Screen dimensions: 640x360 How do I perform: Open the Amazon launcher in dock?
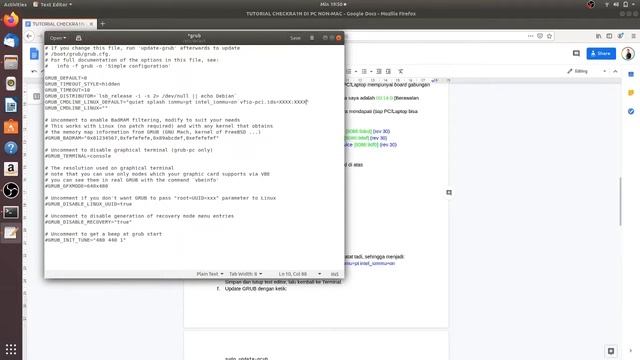[x=11, y=169]
